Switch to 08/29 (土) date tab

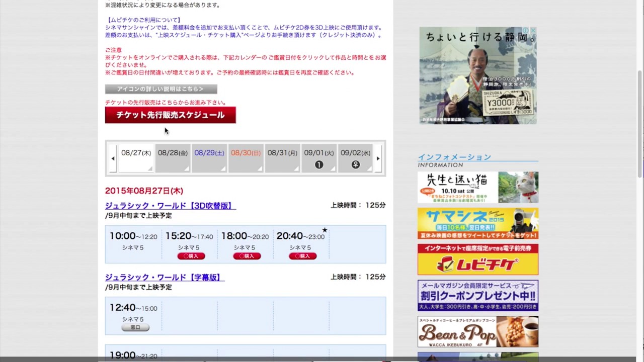tap(209, 158)
